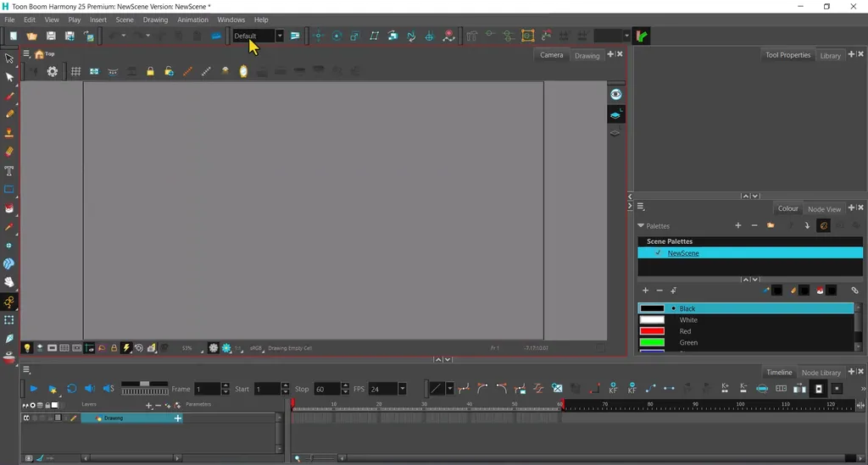The image size is (868, 465).
Task: Toggle the Show Current Drawing on Top eye button
Action: (x=615, y=95)
